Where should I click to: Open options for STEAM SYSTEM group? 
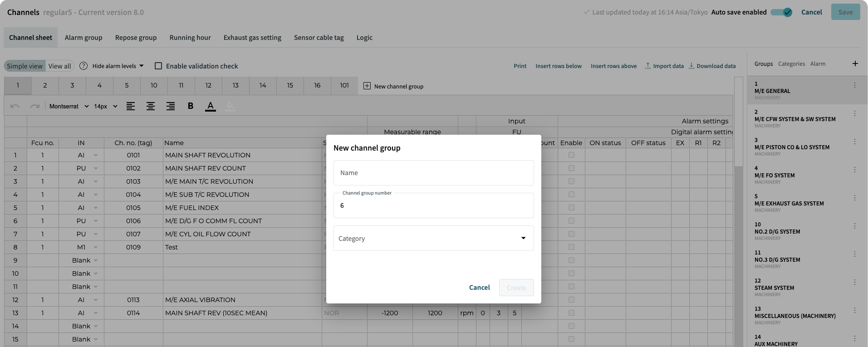tap(855, 282)
